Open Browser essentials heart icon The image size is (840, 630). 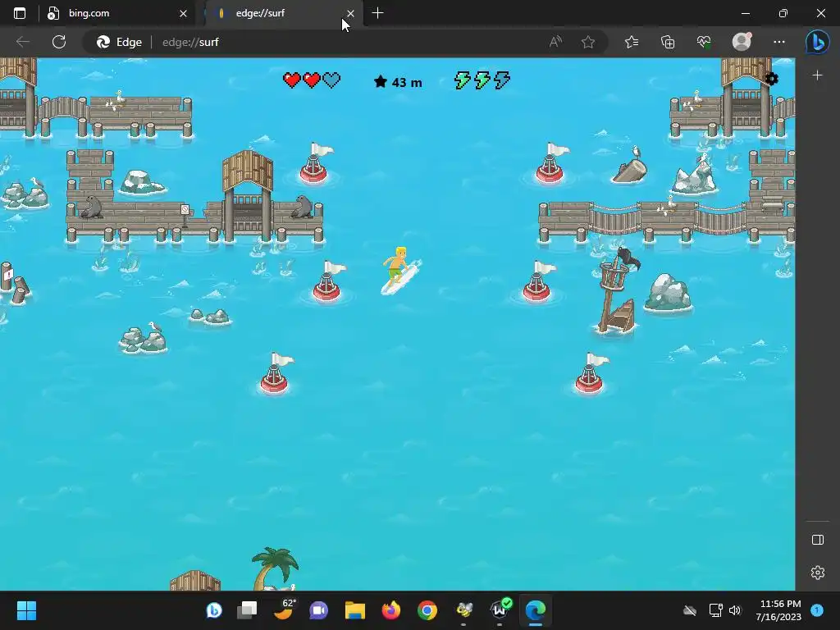click(704, 42)
